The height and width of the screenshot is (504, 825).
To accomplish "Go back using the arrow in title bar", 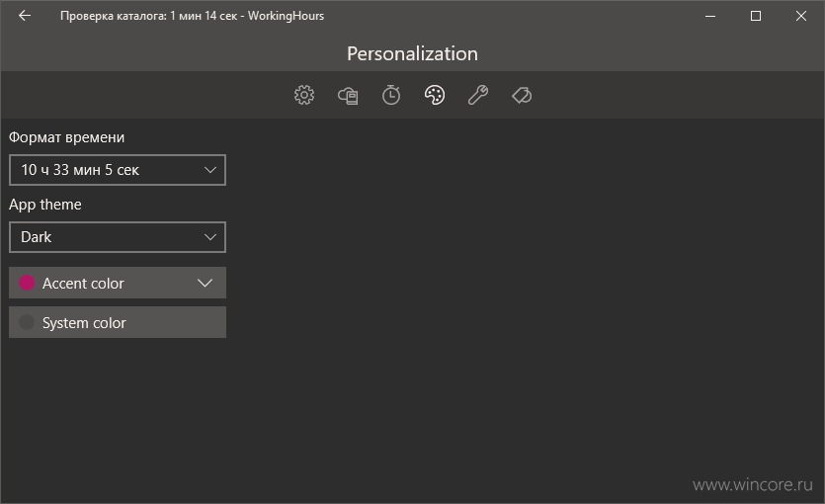I will point(25,16).
